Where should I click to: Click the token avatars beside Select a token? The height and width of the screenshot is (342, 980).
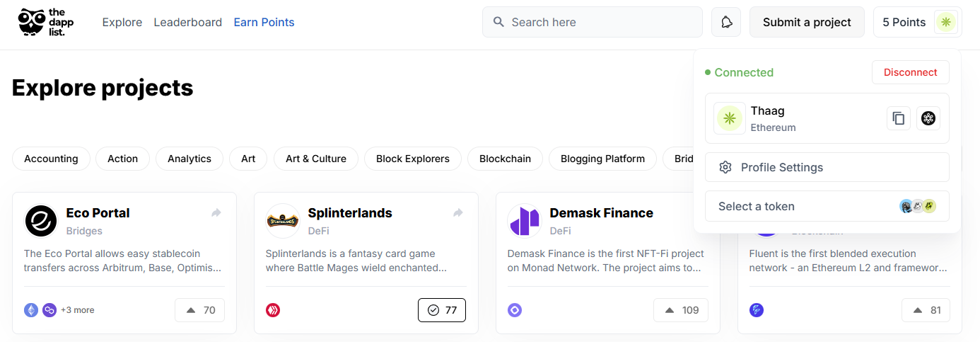(x=918, y=206)
